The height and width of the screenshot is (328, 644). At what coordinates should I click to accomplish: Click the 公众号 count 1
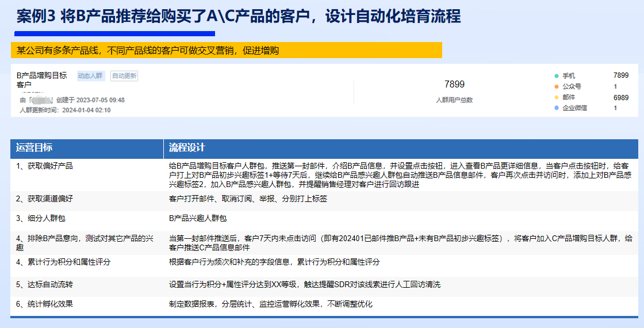[x=615, y=87]
